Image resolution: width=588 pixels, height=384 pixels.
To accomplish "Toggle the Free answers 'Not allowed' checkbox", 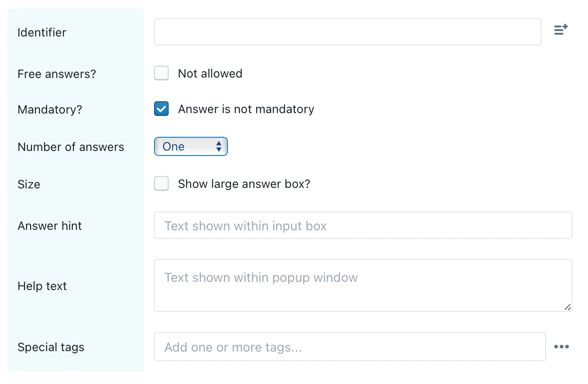I will click(x=161, y=73).
